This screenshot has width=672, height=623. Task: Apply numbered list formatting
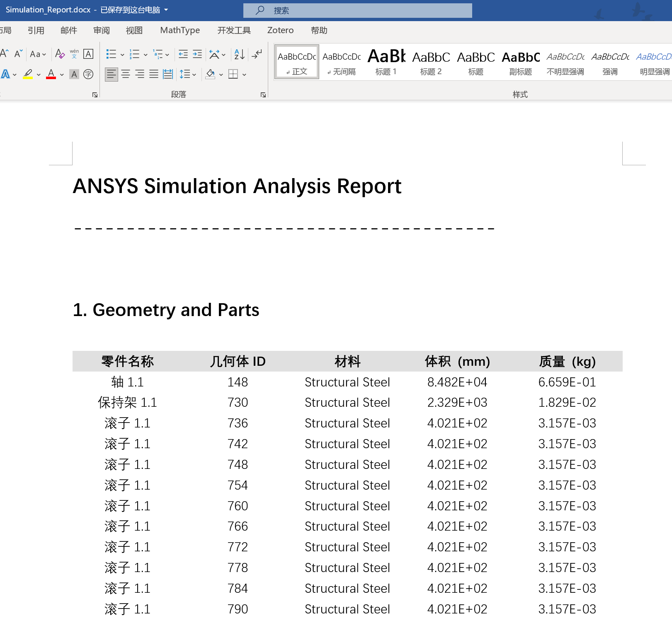tap(134, 54)
